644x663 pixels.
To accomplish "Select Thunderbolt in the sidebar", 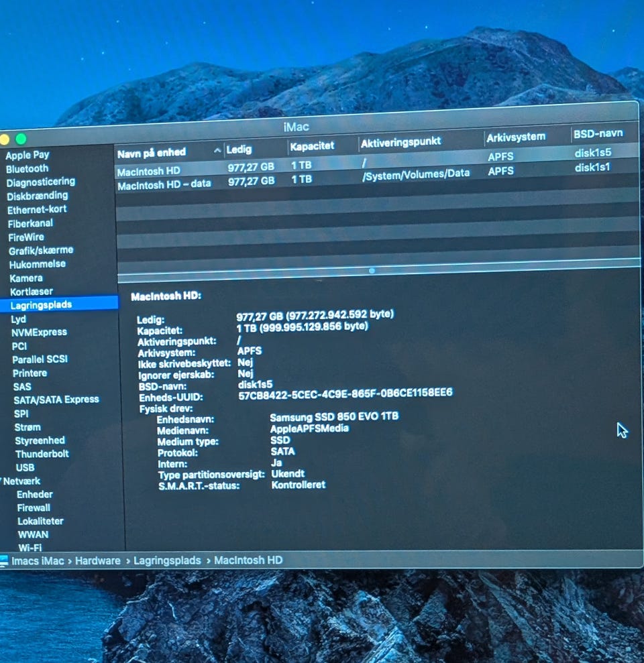I will [42, 454].
